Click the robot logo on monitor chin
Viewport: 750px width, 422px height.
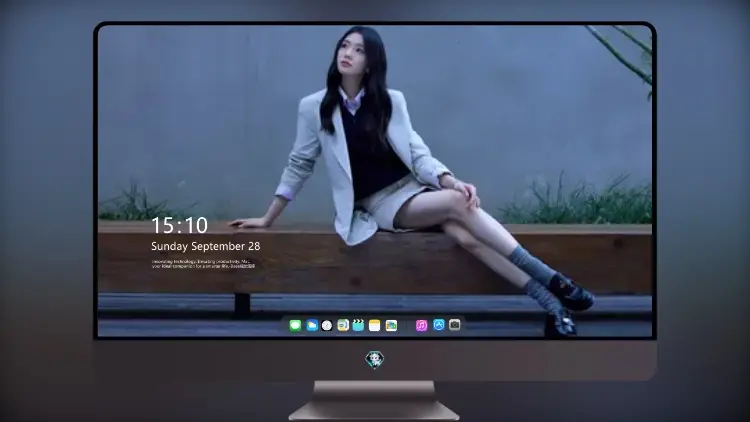tap(375, 360)
